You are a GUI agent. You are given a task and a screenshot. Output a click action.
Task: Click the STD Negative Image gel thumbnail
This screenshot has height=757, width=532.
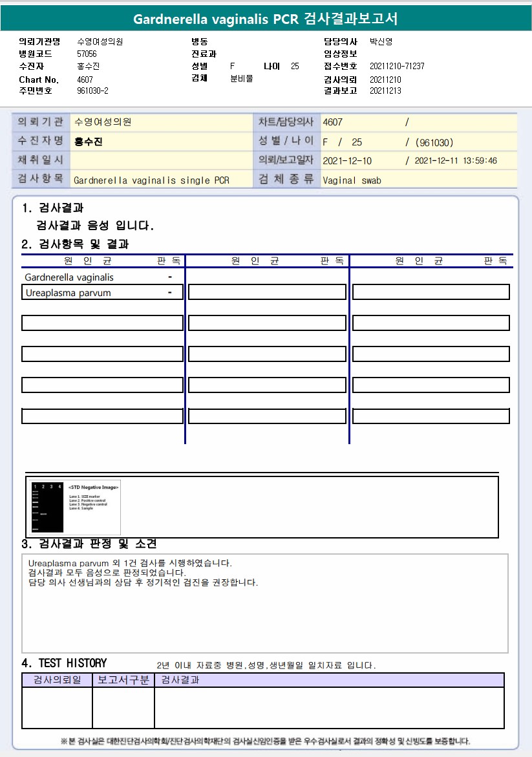coord(74,506)
